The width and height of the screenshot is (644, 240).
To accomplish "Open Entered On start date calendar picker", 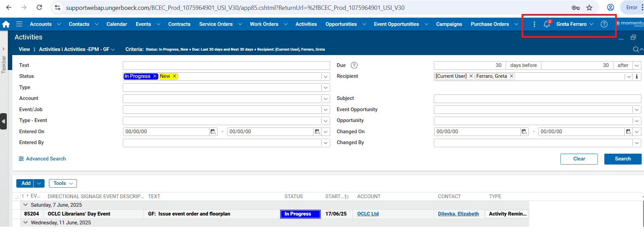I will tap(213, 132).
